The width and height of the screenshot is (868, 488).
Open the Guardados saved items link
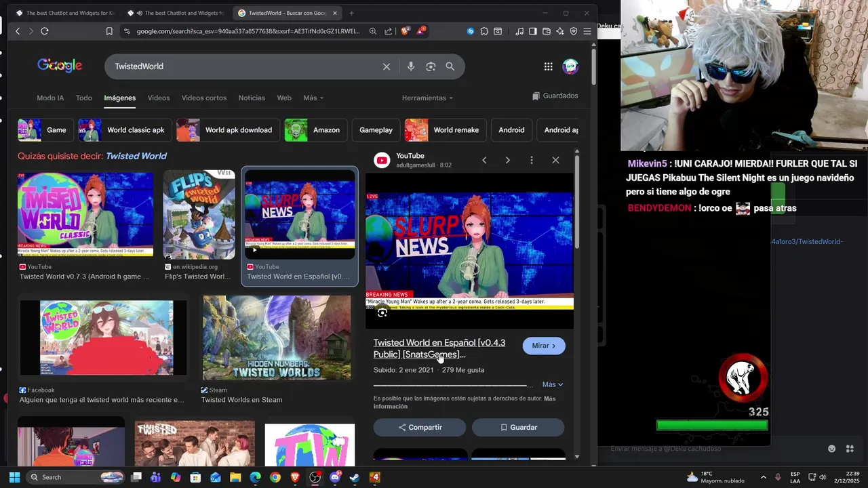click(555, 96)
